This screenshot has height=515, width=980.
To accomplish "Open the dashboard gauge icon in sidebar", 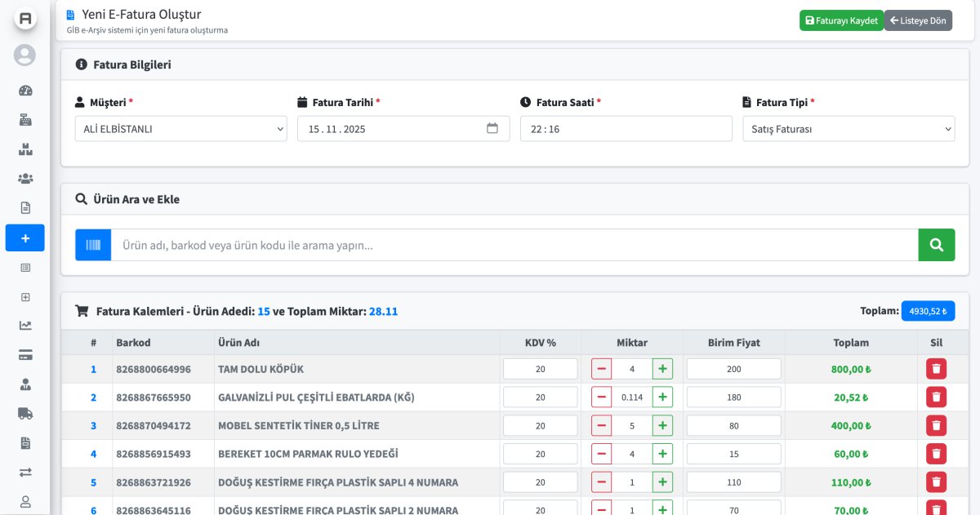I will 25,91.
